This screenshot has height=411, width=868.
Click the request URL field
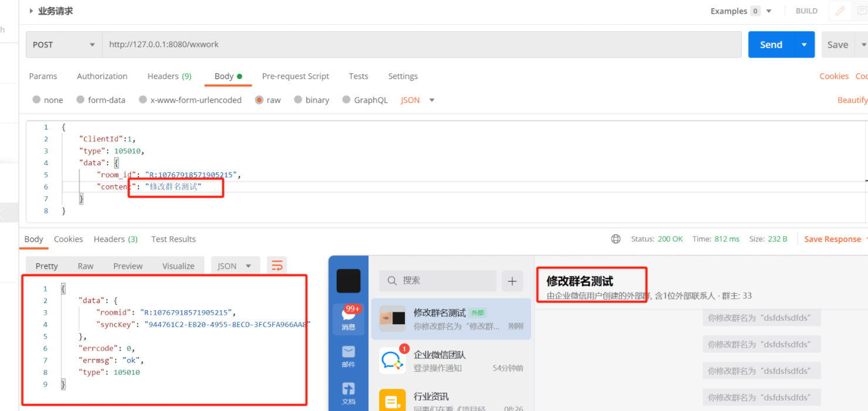(422, 45)
